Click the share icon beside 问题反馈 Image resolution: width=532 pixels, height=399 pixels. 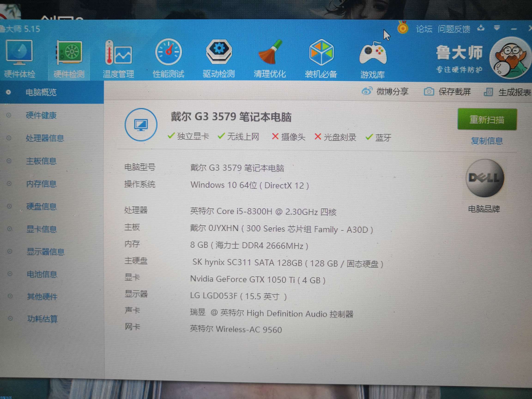481,28
